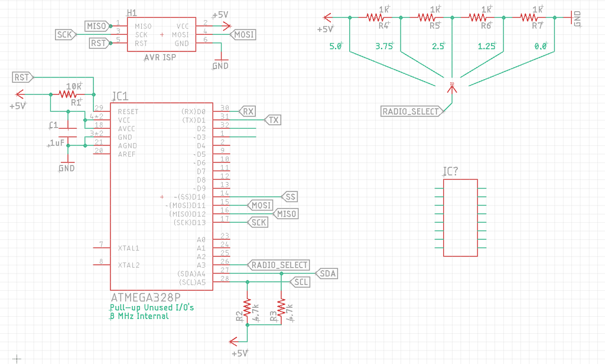Click the 8 MHz Internal annotation text
The image size is (605, 364).
[x=138, y=316]
